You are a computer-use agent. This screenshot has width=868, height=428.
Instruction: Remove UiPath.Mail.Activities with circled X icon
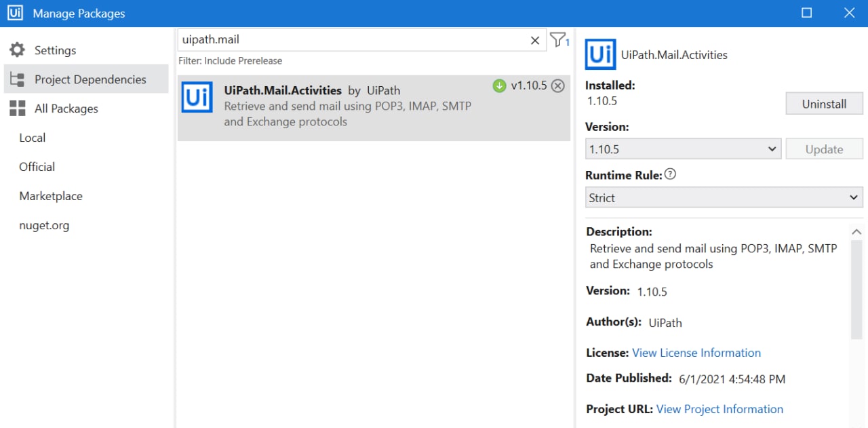coord(557,85)
